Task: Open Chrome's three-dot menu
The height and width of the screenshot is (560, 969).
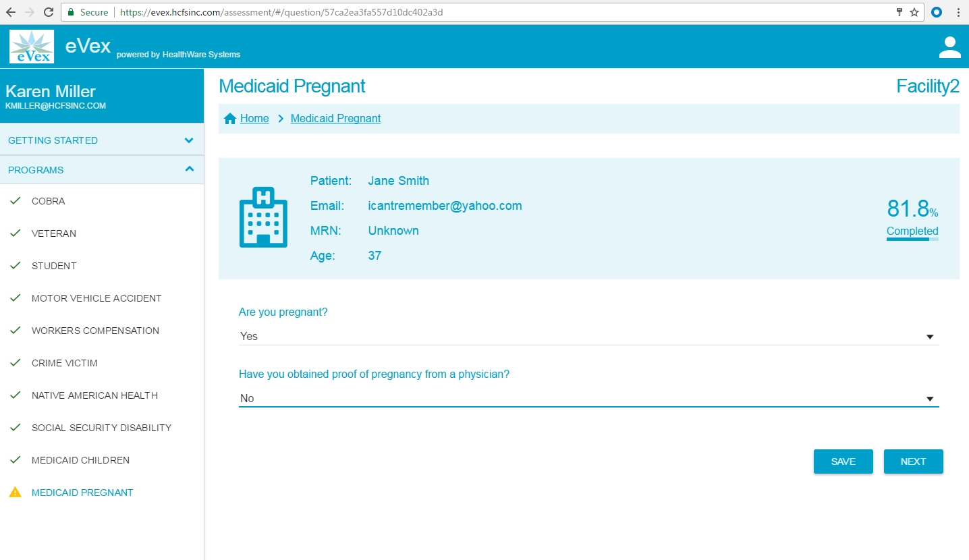Action: click(958, 12)
